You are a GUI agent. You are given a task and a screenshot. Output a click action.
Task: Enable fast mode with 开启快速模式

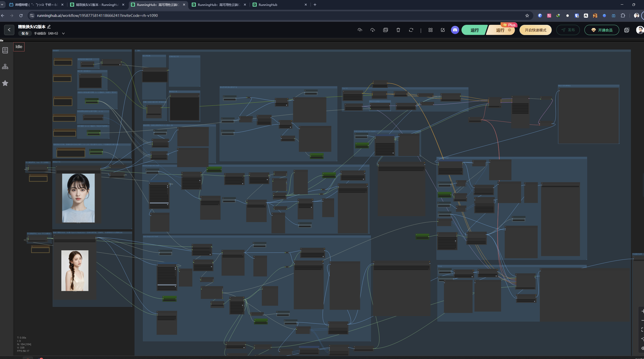pos(535,30)
